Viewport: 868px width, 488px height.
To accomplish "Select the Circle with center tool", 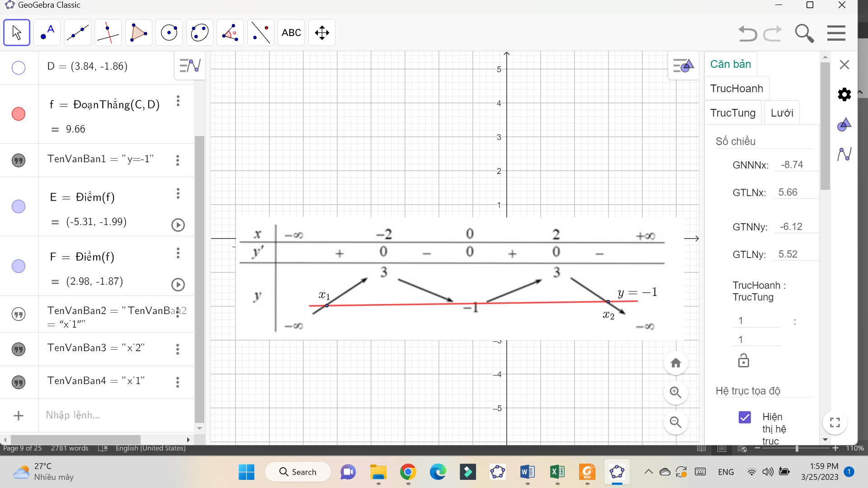I will point(169,33).
